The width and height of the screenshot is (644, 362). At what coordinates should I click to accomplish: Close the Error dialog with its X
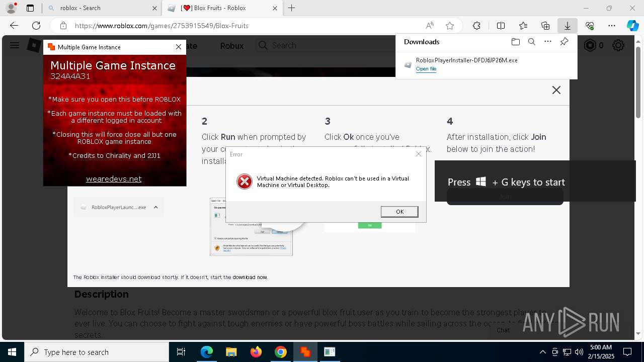pyautogui.click(x=418, y=154)
